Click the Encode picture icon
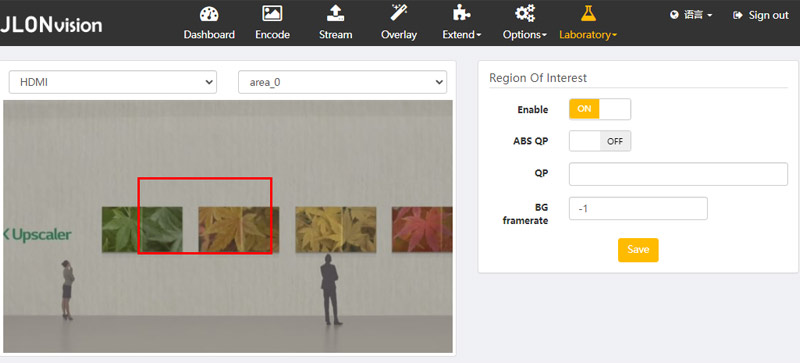Image resolution: width=800 pixels, height=363 pixels. (272, 13)
